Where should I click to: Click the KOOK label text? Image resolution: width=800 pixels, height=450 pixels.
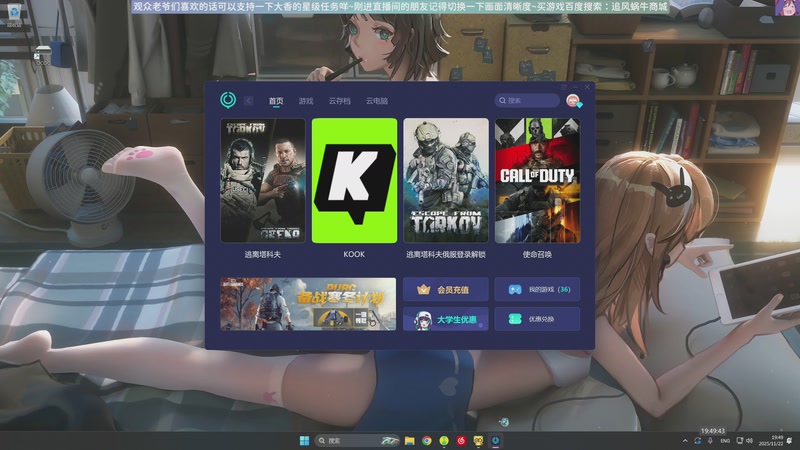click(x=354, y=254)
